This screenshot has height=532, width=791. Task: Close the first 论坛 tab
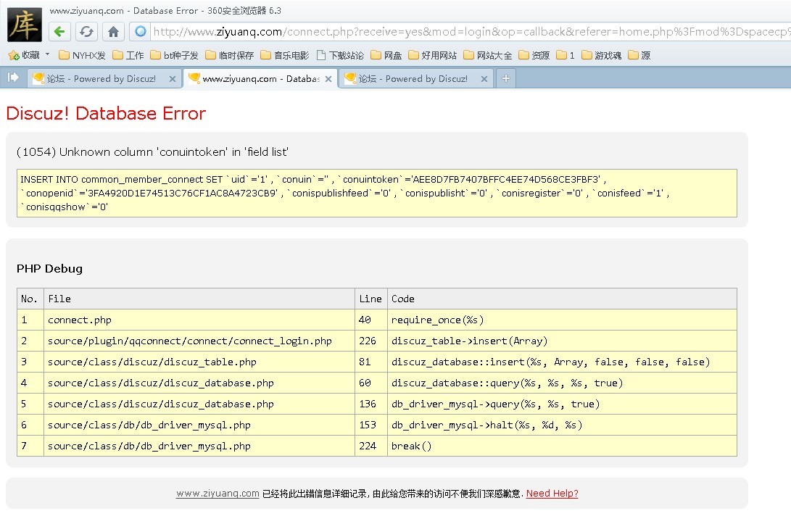(x=172, y=78)
